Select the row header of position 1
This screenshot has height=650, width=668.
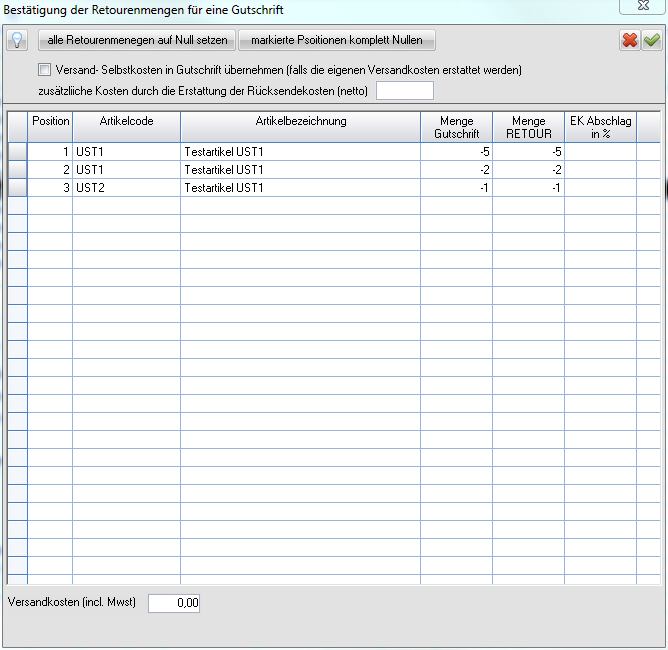17,152
